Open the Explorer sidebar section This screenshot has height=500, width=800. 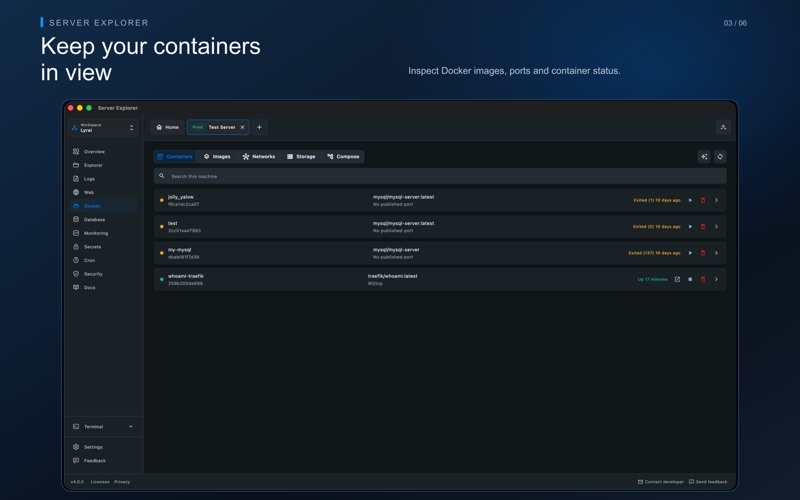[x=104, y=165]
